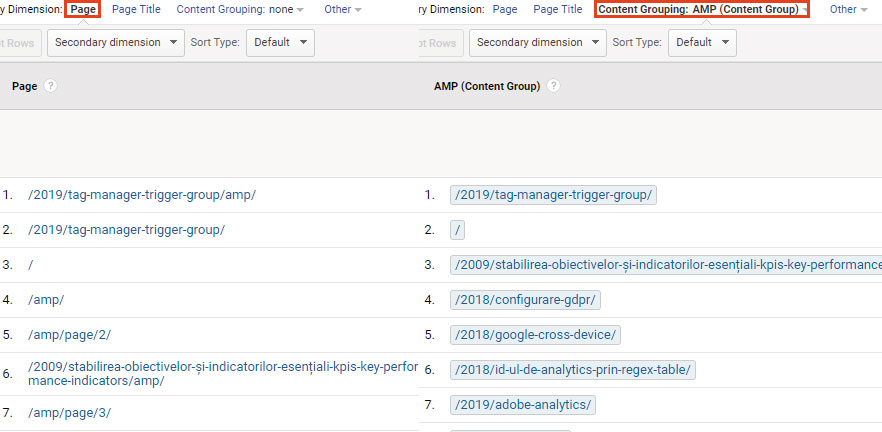
Task: Open /amp/page/2/ page link
Action: pos(70,335)
